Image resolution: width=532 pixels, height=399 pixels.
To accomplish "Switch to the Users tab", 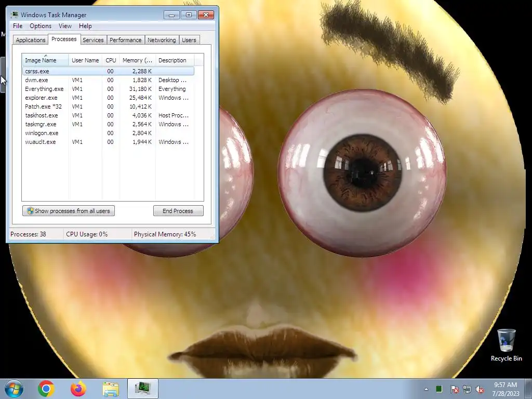I will (x=189, y=39).
